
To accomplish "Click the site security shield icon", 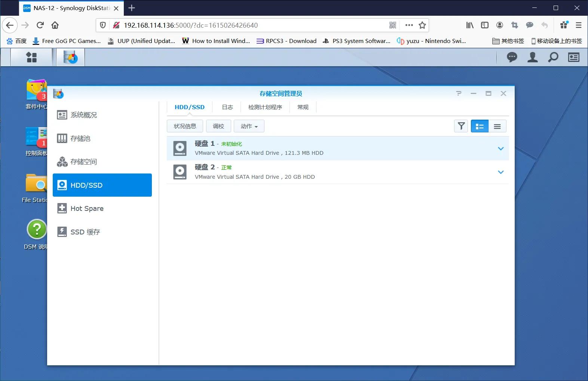I will [103, 25].
